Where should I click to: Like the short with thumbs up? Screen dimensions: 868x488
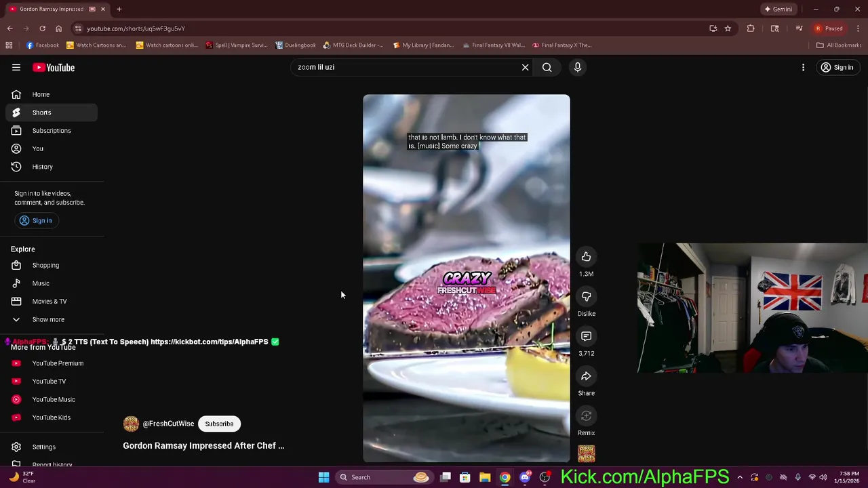click(586, 256)
